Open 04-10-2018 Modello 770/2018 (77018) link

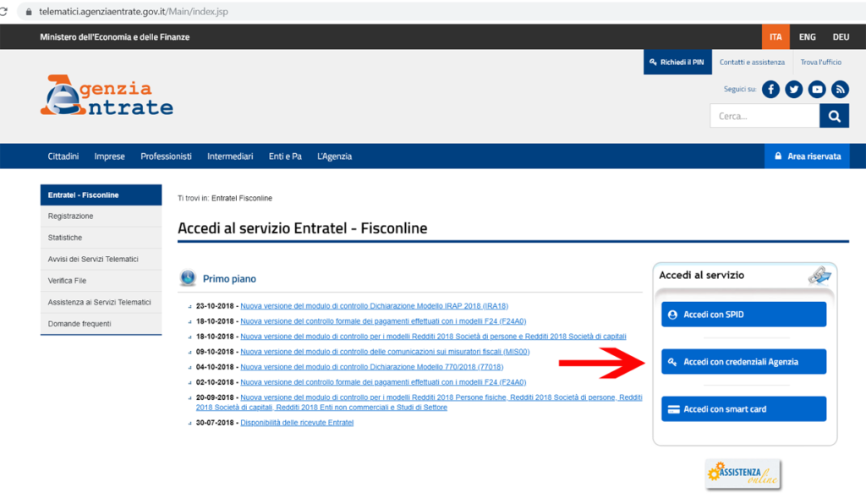tap(372, 367)
